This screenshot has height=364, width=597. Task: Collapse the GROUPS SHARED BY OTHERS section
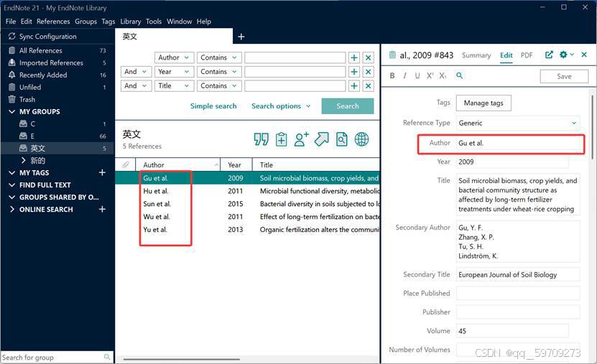coord(11,197)
